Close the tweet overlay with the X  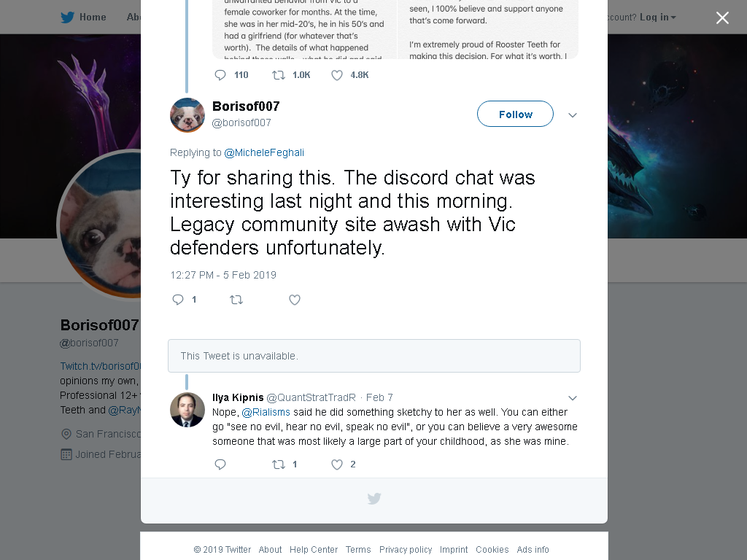pyautogui.click(x=722, y=17)
